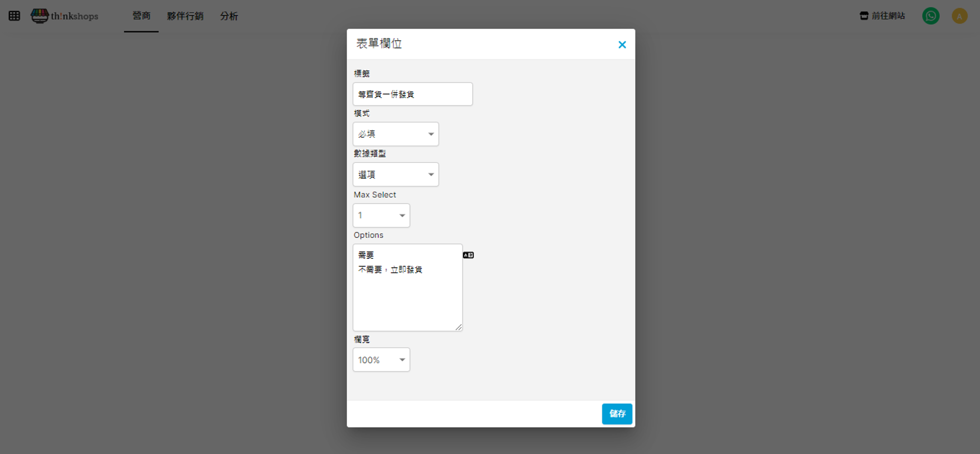Open the 數據類型 dropdown showing 選項

[396, 175]
